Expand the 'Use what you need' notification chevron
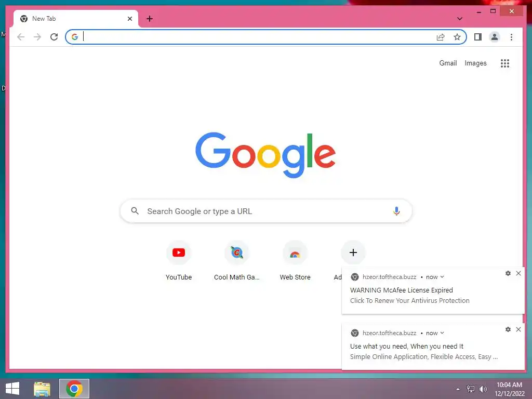532x399 pixels. [x=442, y=333]
